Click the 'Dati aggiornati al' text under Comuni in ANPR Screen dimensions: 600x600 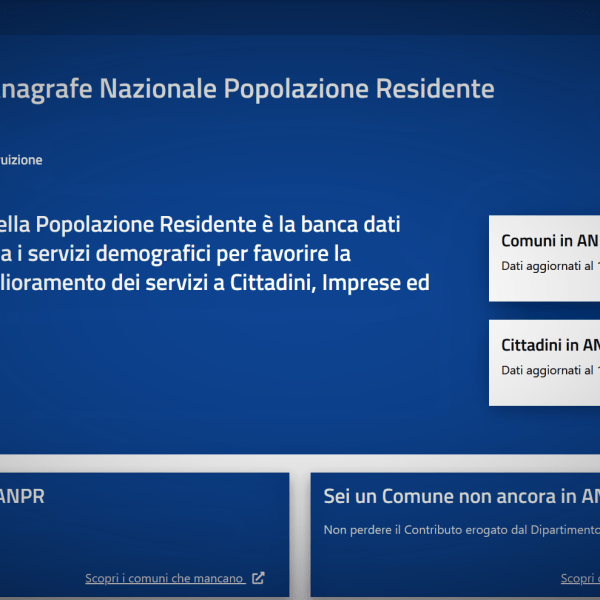547,266
